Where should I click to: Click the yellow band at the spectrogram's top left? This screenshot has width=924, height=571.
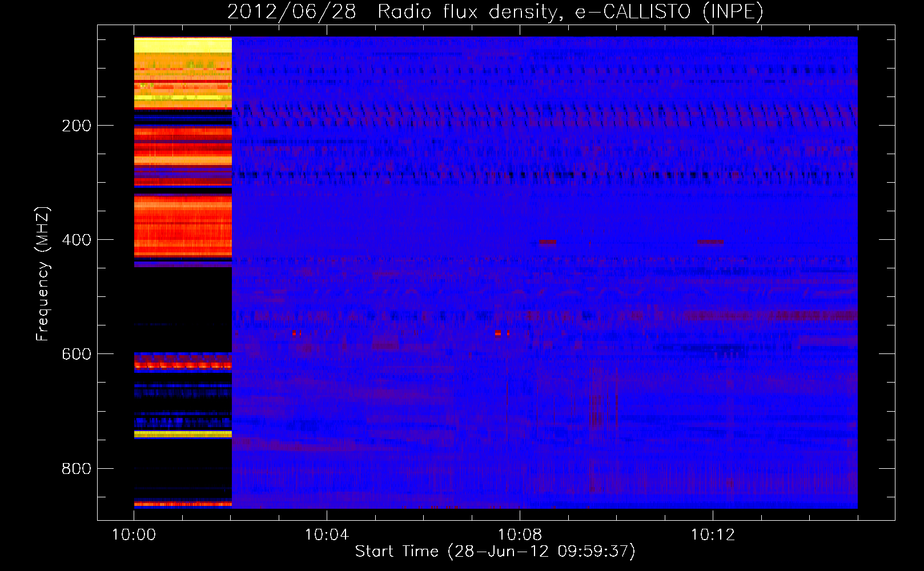tap(183, 45)
